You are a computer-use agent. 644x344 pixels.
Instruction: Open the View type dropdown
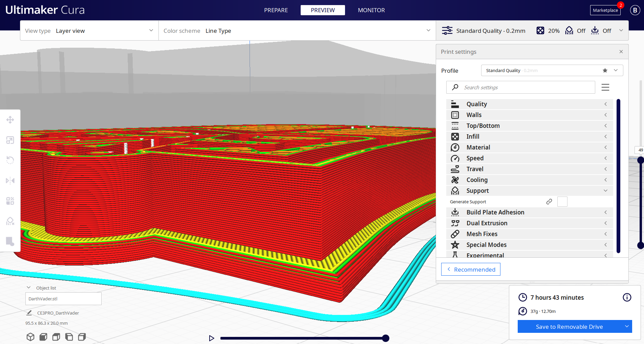[89, 30]
